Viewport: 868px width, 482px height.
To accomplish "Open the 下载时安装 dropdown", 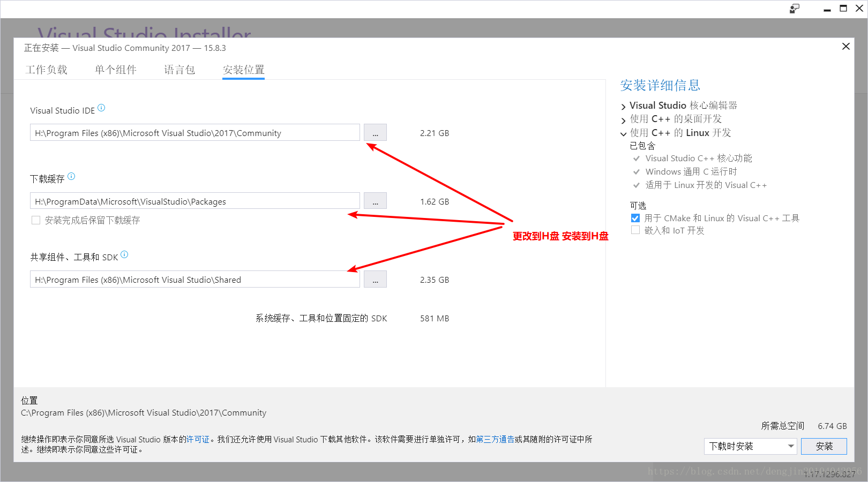I will click(751, 446).
